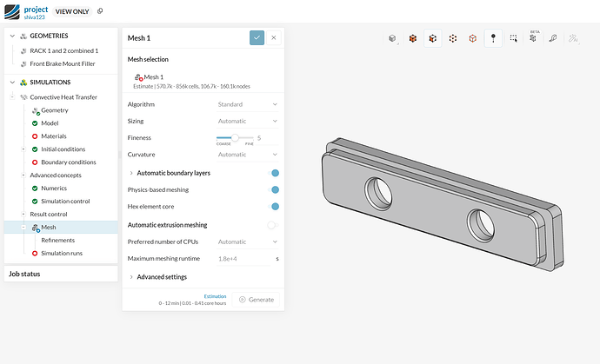Click the GEOMETRIES section icon
This screenshot has height=364, width=600.
(23, 36)
